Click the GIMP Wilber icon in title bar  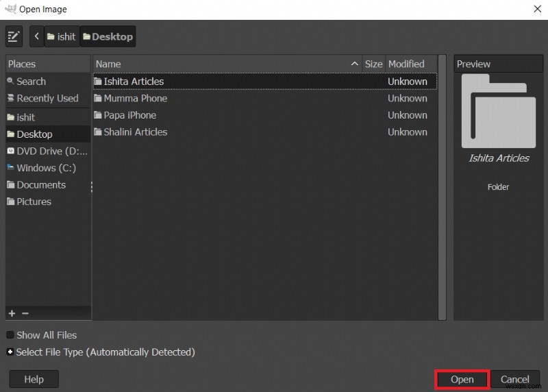(x=10, y=8)
